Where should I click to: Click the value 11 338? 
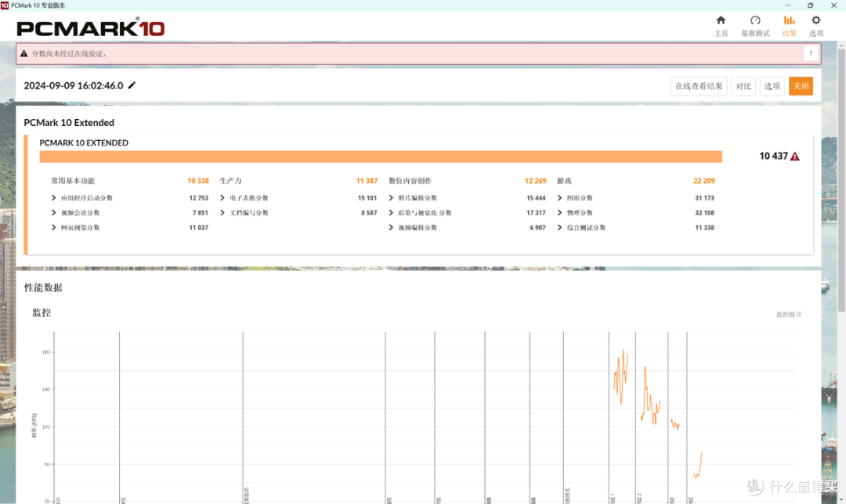coord(705,228)
